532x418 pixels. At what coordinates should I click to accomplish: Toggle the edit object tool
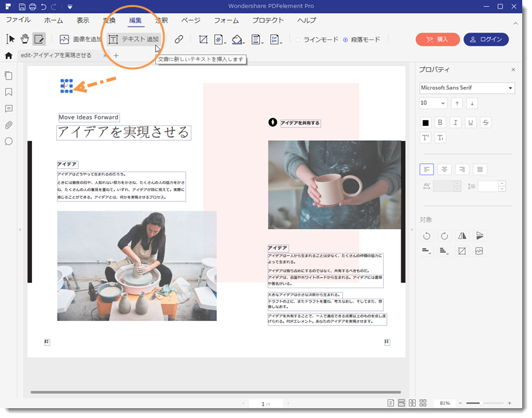point(39,39)
